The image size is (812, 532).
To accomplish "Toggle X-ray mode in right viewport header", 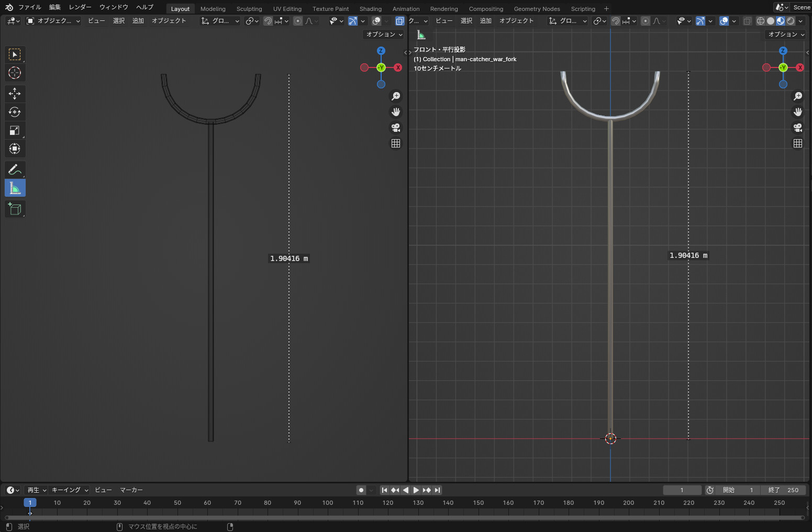I will [747, 21].
